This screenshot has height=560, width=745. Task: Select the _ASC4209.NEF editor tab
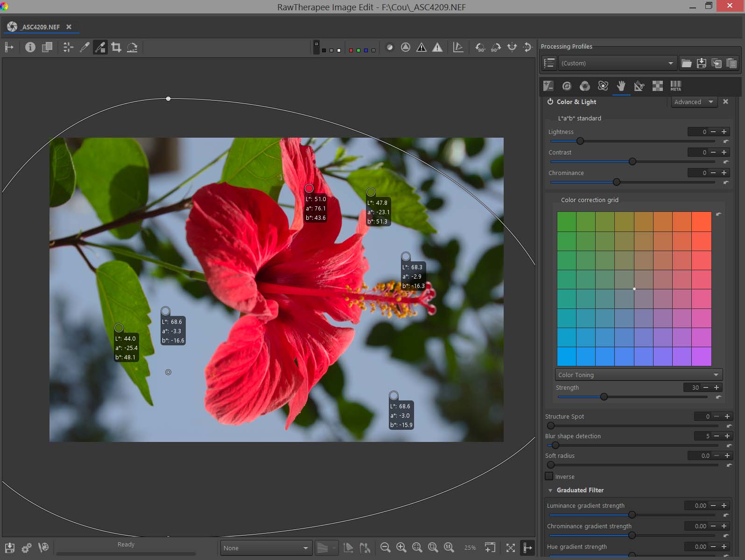tap(40, 27)
